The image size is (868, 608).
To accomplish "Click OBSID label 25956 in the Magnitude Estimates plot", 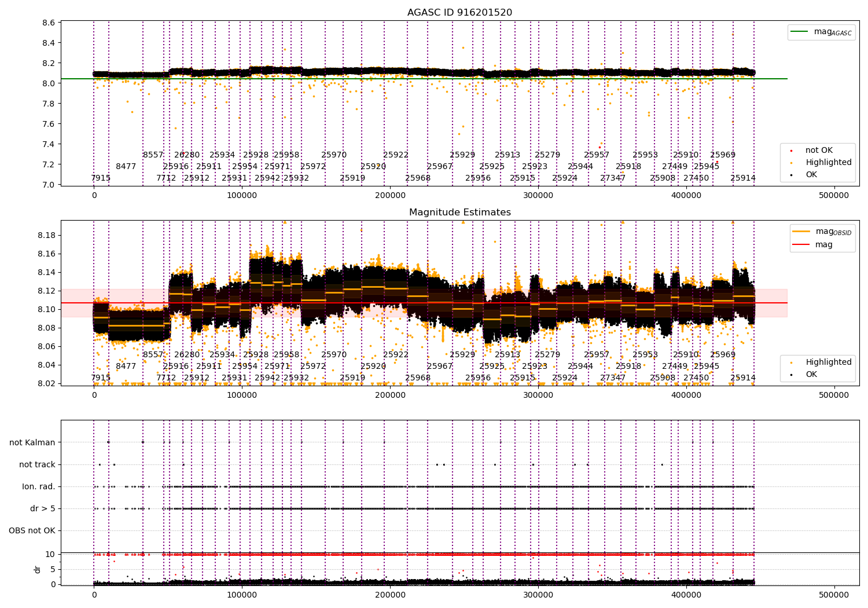I will click(478, 378).
